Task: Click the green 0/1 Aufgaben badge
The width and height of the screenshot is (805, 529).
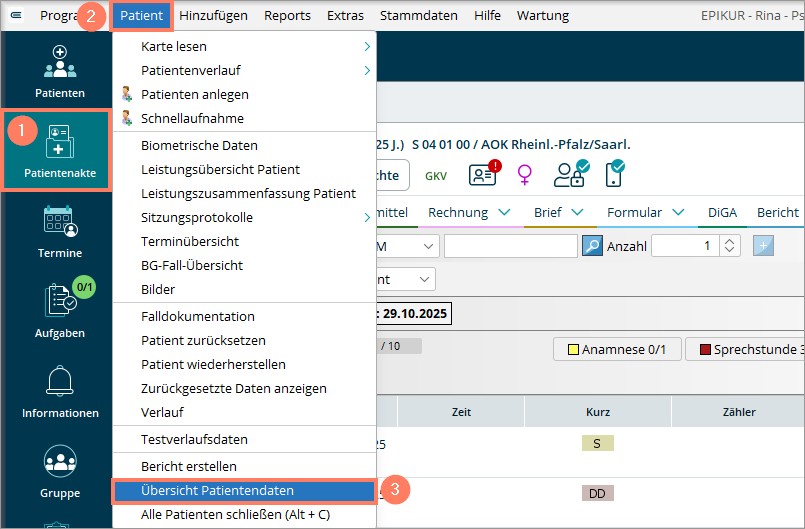Action: pyautogui.click(x=84, y=287)
